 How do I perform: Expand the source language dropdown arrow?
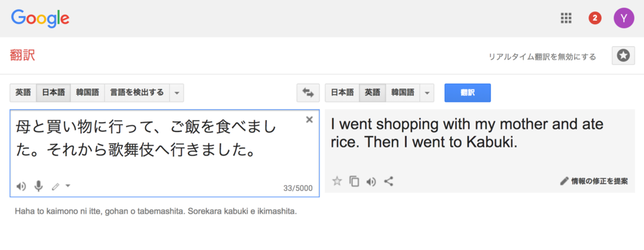point(176,92)
